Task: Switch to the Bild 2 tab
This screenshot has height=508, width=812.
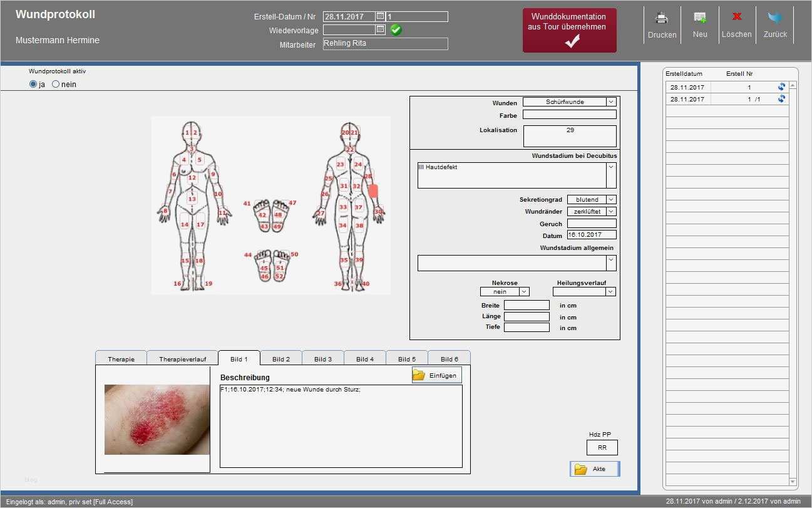Action: [x=281, y=359]
